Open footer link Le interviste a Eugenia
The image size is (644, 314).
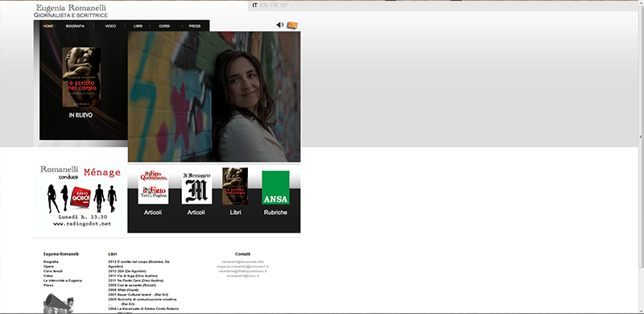pyautogui.click(x=63, y=280)
